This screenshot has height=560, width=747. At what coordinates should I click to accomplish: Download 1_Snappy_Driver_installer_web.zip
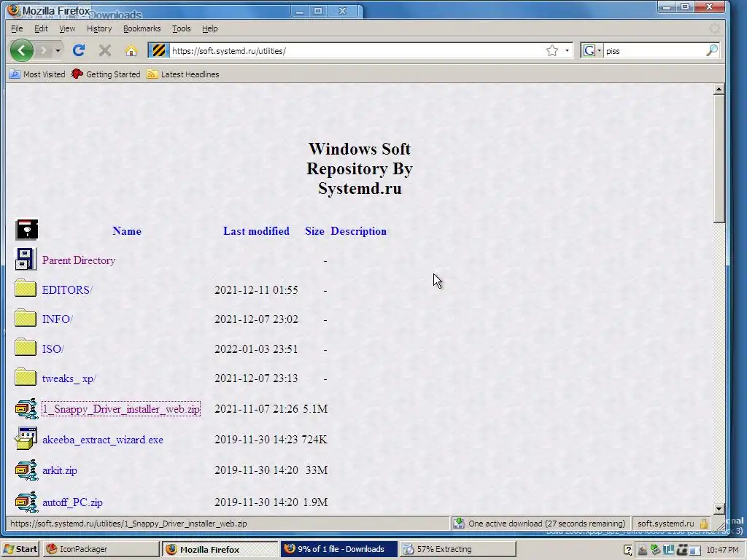point(121,409)
